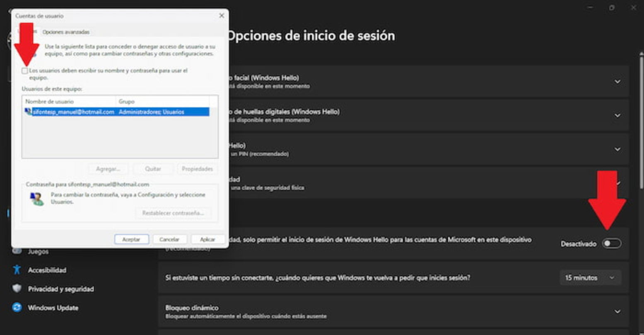Open Opciones avanzadas tab in user accounts dialog
Screen dimensions: 644x335
tap(66, 32)
